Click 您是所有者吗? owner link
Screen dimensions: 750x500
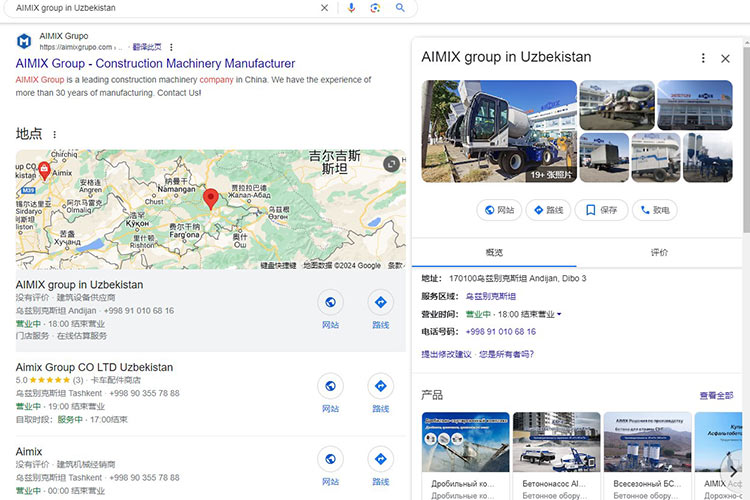(507, 354)
